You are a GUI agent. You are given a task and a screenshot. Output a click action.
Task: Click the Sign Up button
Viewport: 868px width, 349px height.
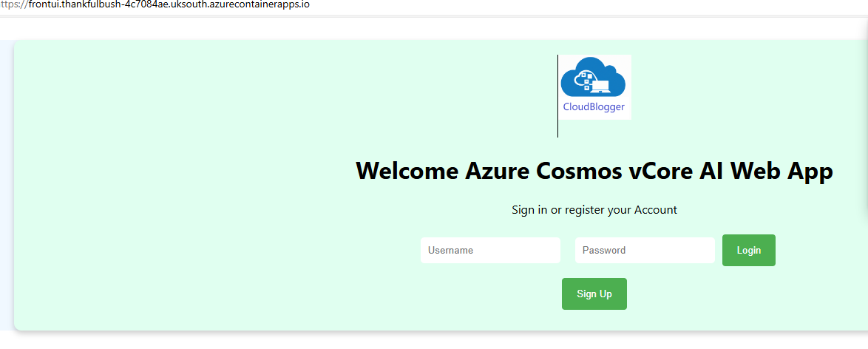pos(594,294)
